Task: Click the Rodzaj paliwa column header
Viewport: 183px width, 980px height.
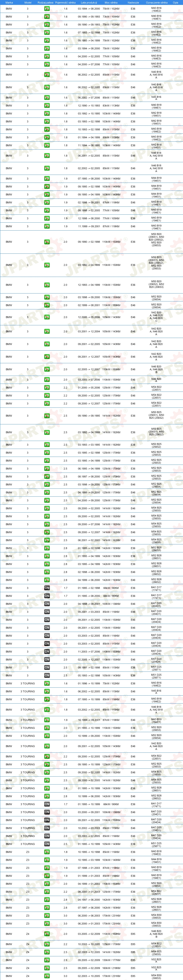Action: (45, 2)
